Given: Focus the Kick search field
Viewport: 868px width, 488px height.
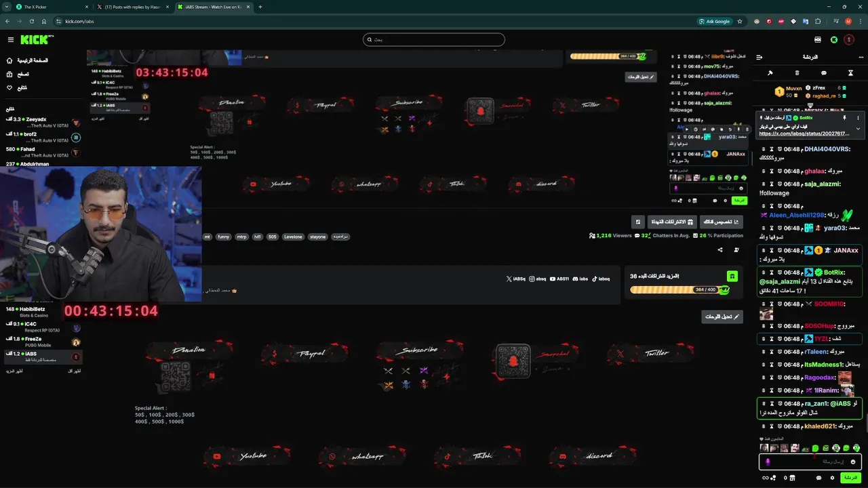Looking at the screenshot, I should tap(434, 39).
